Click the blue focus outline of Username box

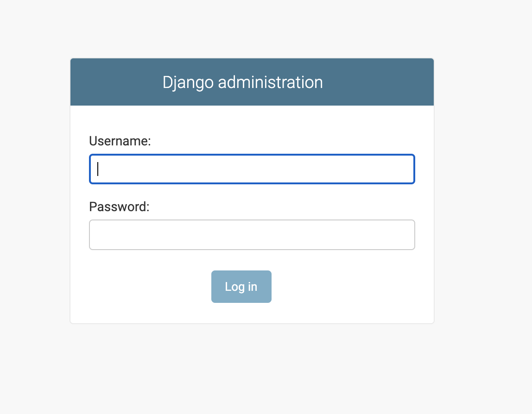[252, 155]
